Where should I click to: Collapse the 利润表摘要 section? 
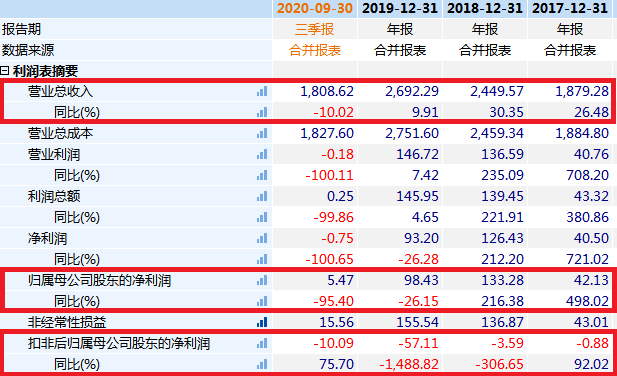click(4, 71)
